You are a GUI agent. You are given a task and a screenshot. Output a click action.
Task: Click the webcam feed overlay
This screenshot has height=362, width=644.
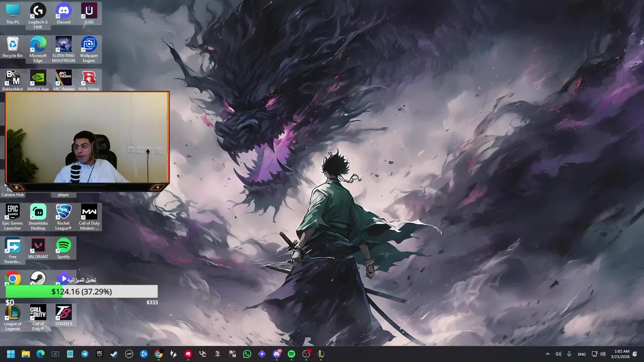[87, 137]
